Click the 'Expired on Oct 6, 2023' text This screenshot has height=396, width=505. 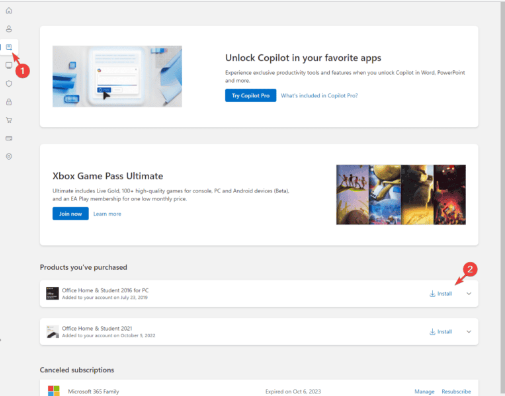click(293, 391)
